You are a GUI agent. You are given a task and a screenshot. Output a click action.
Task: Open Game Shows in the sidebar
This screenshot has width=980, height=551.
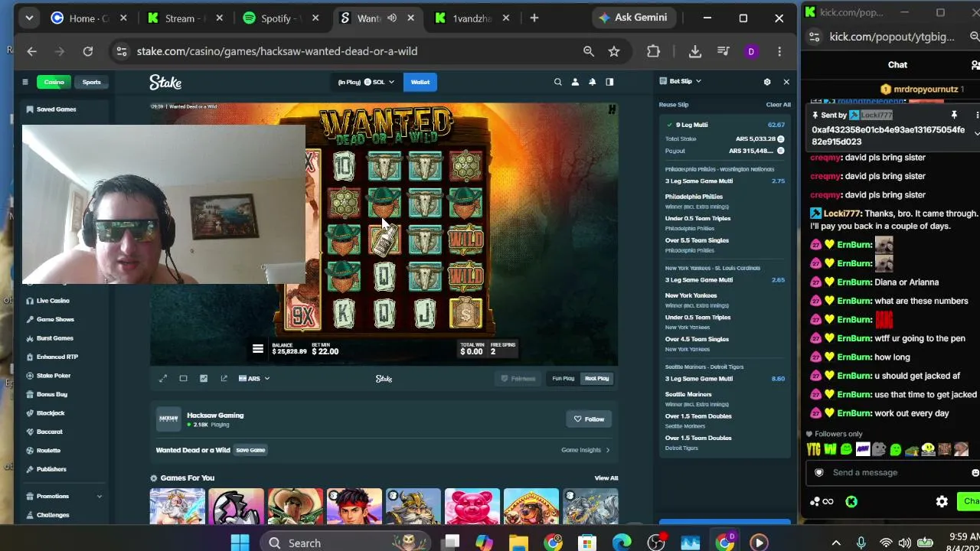[55, 319]
